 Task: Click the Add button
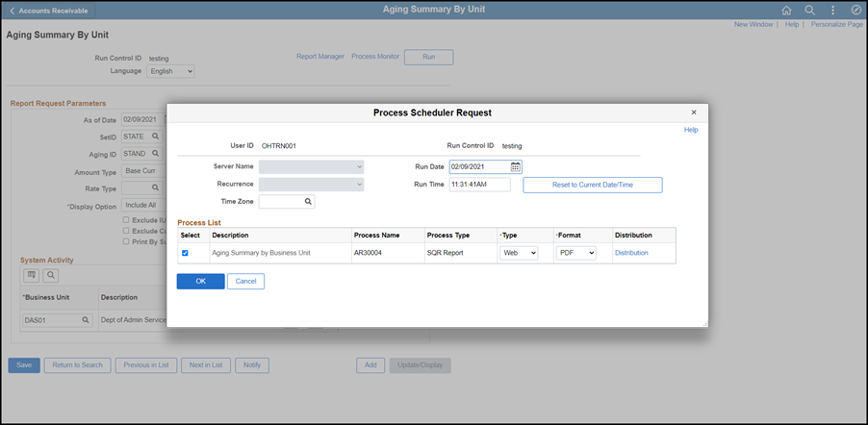coord(370,365)
